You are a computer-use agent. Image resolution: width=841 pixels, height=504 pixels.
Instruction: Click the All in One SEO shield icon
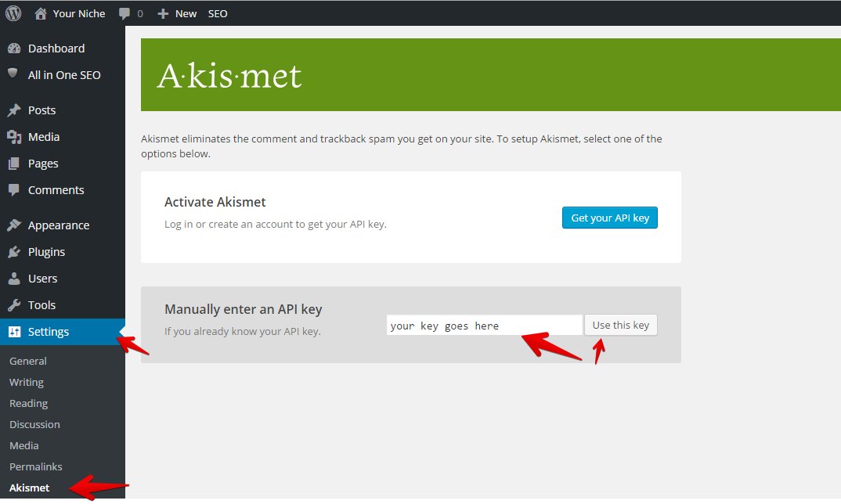coord(13,73)
